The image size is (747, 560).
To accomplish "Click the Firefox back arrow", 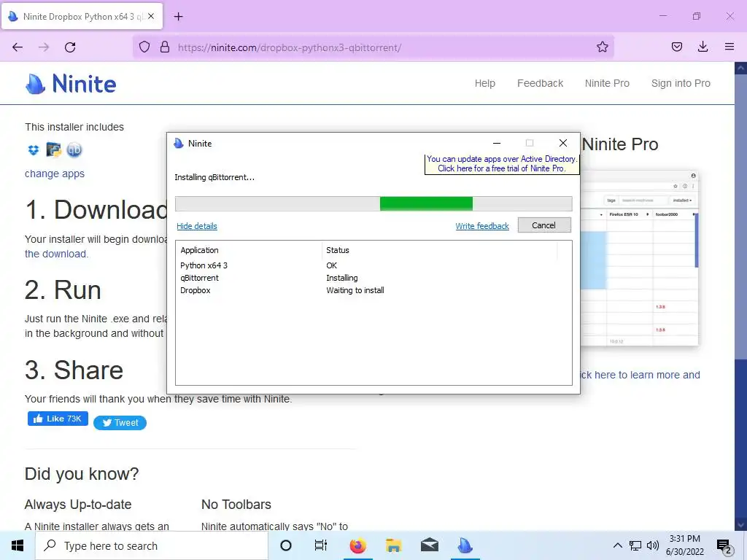I will click(x=18, y=47).
